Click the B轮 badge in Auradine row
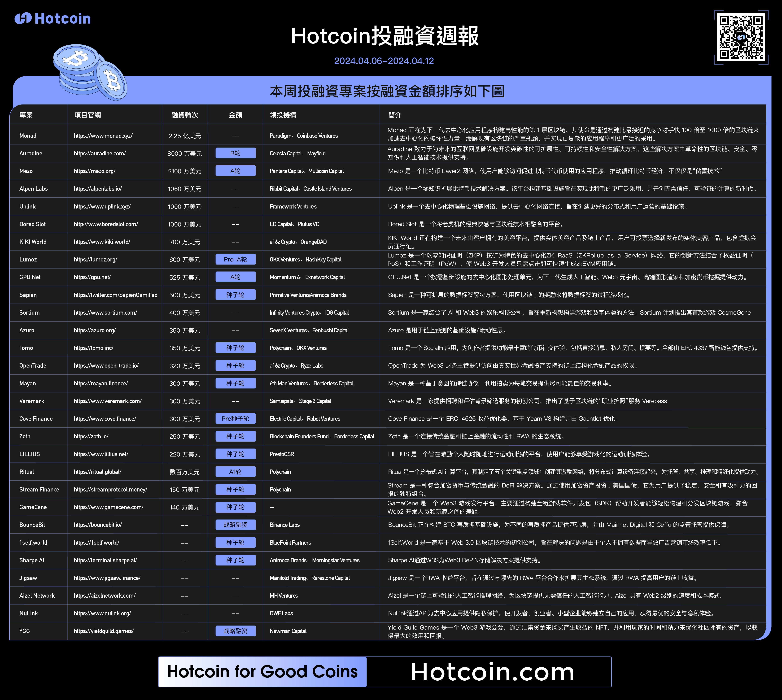This screenshot has height=700, width=782. pyautogui.click(x=235, y=153)
